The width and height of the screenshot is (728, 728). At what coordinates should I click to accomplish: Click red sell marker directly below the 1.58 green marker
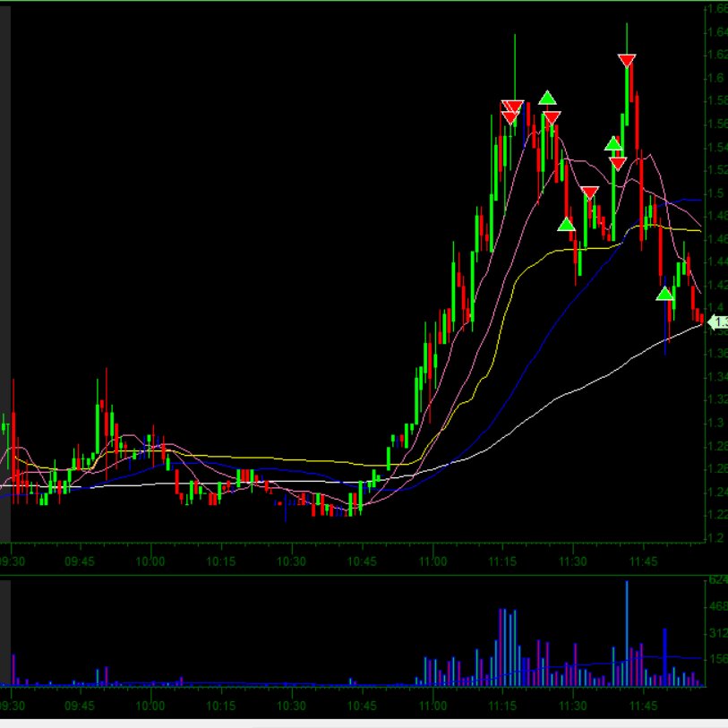pos(551,118)
